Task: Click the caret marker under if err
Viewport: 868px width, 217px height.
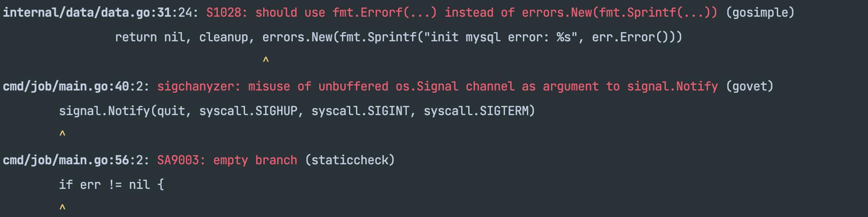Action: tap(62, 208)
